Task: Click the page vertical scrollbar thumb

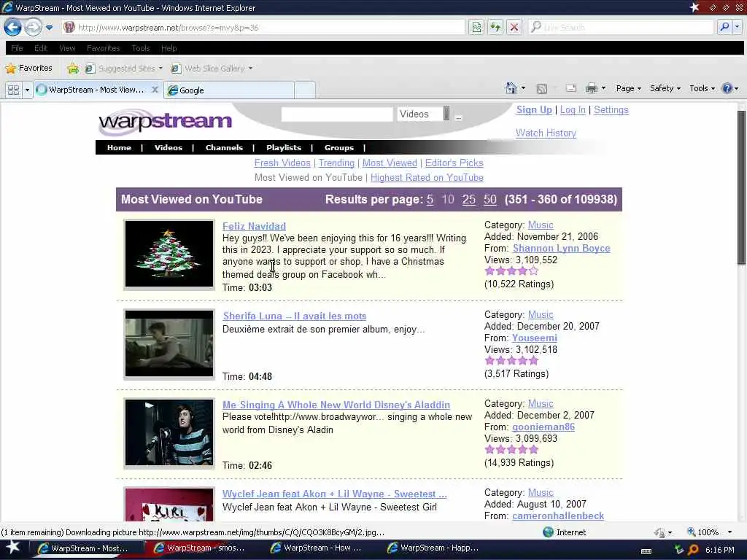Action: (741, 187)
